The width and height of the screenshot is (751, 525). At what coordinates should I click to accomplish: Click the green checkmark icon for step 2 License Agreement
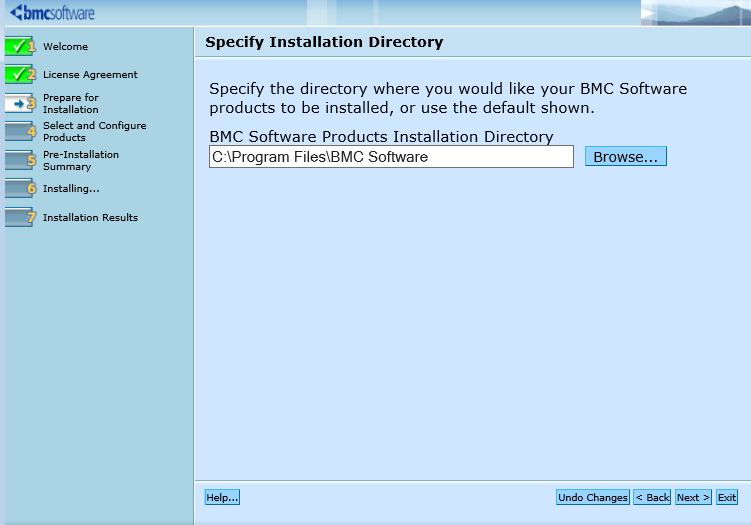(x=20, y=74)
